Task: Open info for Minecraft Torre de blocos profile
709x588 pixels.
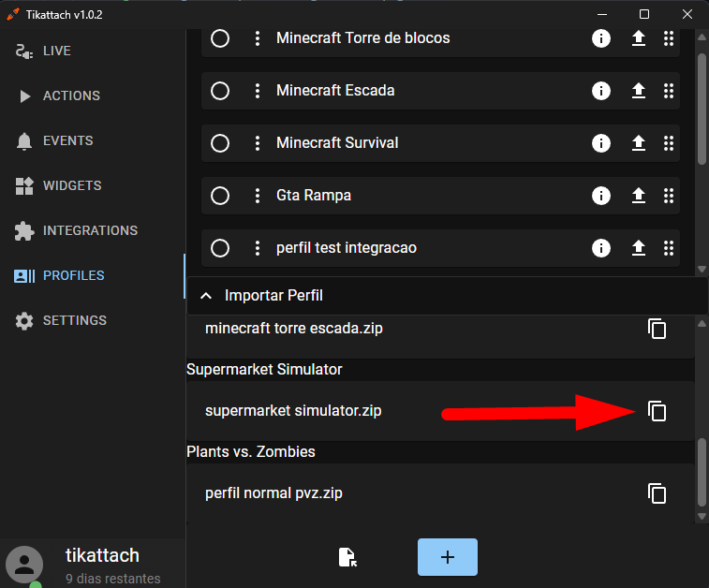Action: (601, 38)
